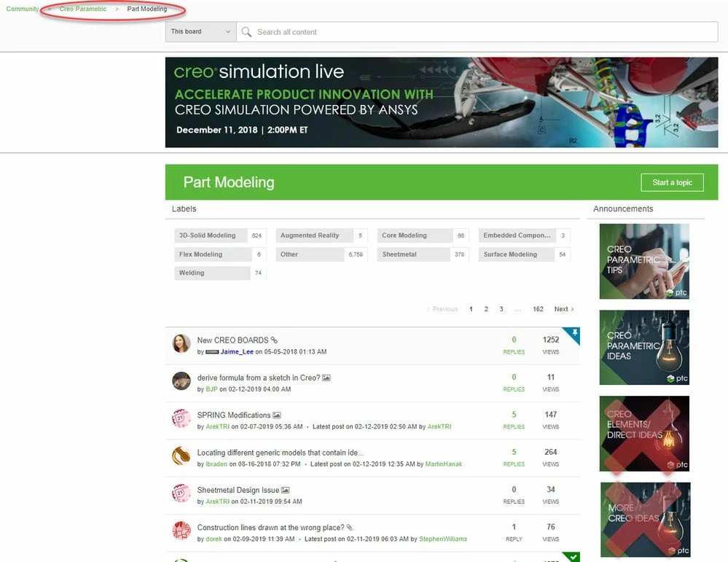728x562 pixels.
Task: Filter by Augmented Reality label
Action: [x=322, y=235]
